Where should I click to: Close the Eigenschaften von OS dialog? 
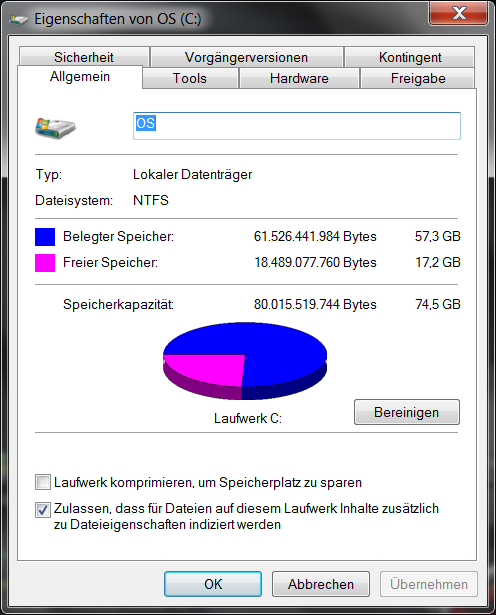(459, 13)
